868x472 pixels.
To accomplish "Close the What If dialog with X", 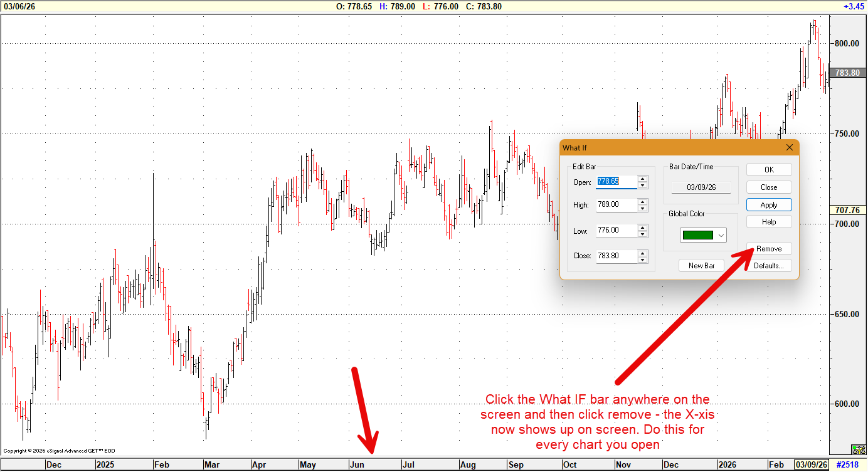I will coord(789,147).
